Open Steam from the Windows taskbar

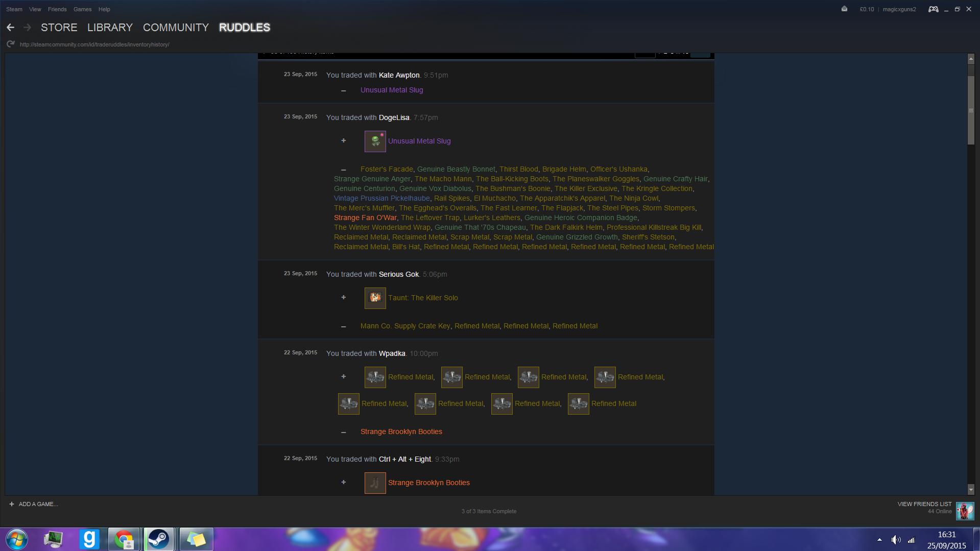[158, 539]
